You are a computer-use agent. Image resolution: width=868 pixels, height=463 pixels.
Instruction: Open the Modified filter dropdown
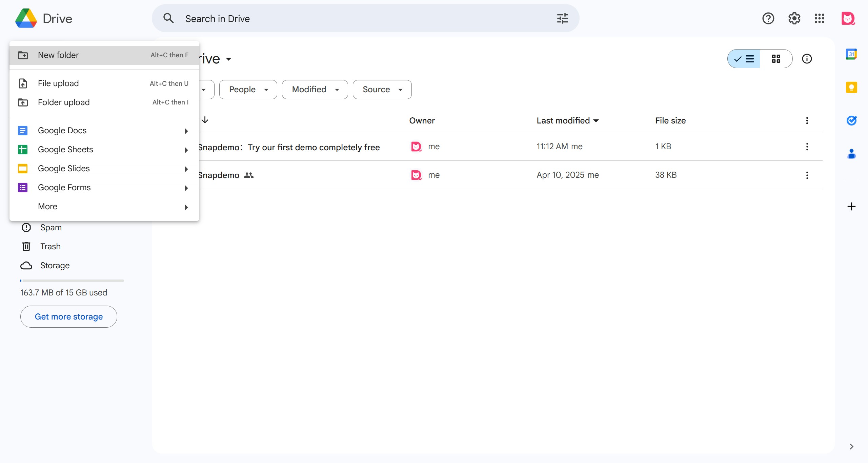tap(315, 90)
